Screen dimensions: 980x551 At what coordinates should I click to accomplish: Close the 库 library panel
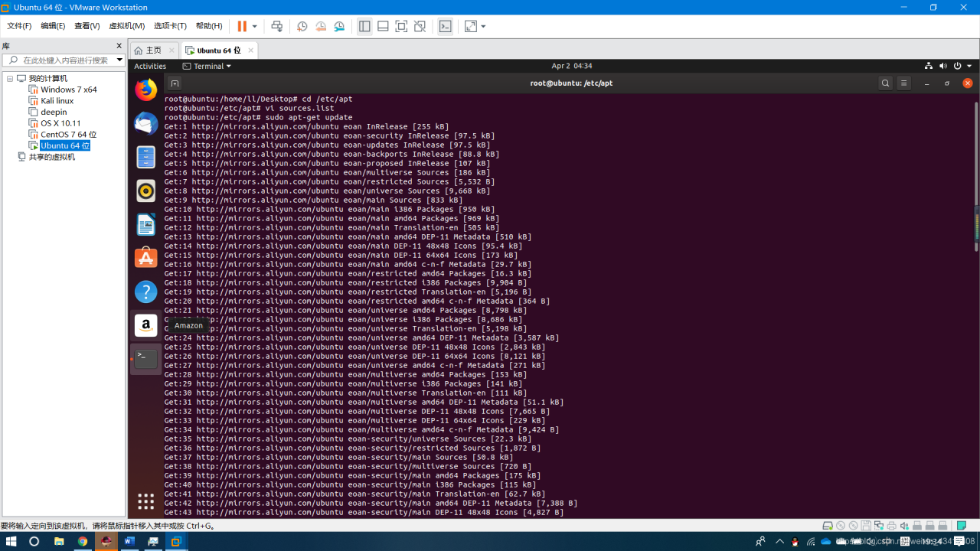point(119,46)
